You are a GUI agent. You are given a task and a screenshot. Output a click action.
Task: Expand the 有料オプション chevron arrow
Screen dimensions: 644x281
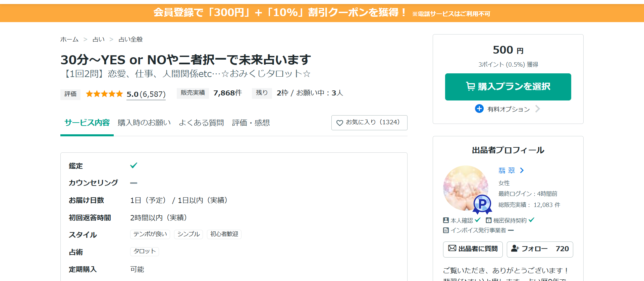(x=537, y=109)
